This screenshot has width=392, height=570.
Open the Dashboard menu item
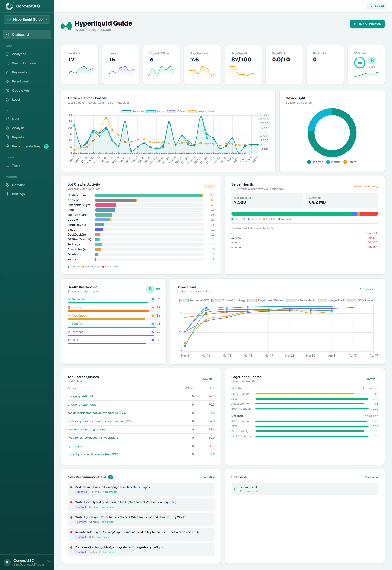click(27, 35)
